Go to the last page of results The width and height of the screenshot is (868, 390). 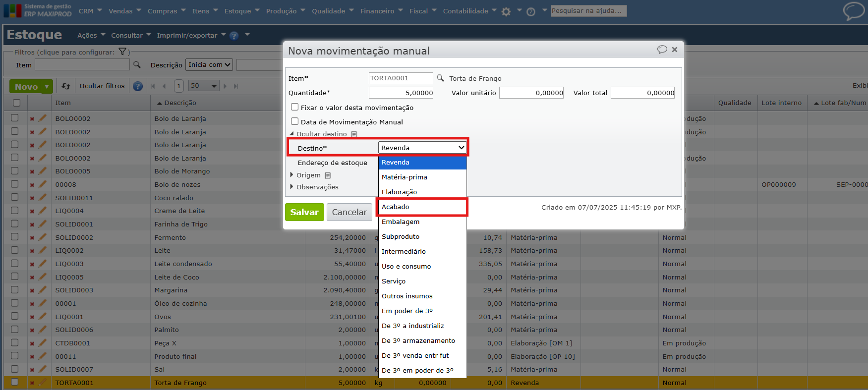(x=236, y=86)
